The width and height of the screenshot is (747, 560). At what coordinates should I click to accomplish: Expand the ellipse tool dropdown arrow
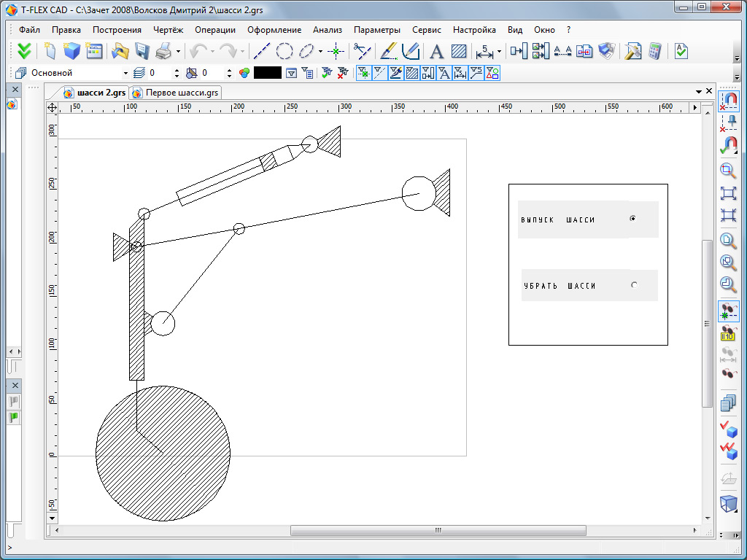pos(321,52)
